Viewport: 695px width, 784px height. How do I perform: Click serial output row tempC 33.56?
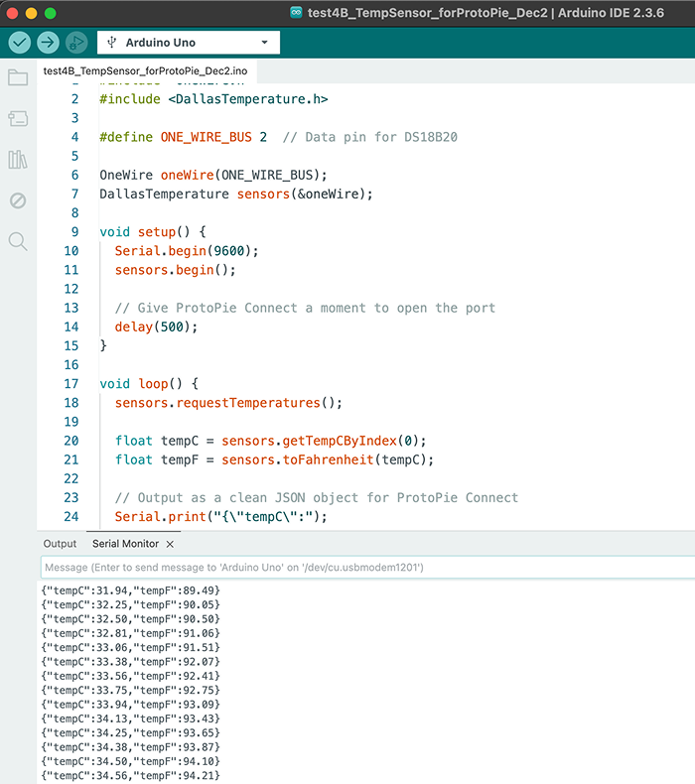[x=131, y=676]
